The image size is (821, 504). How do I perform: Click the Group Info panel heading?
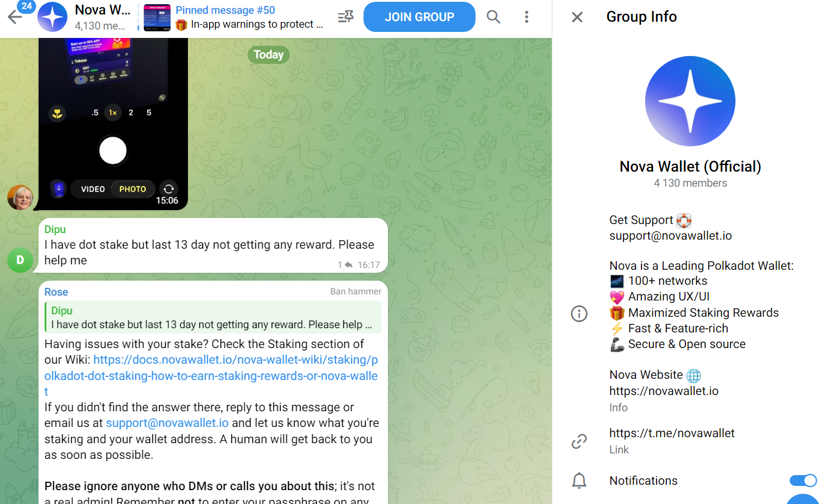coord(642,17)
